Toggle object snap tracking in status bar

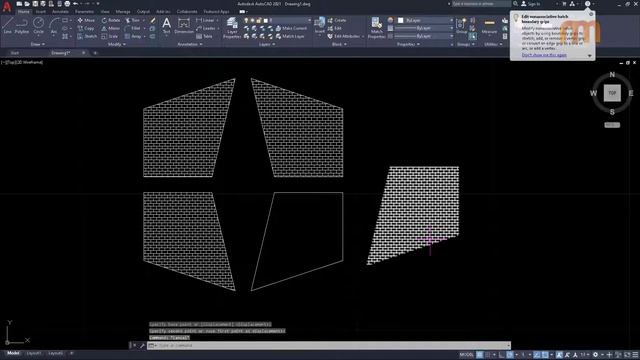pos(537,355)
